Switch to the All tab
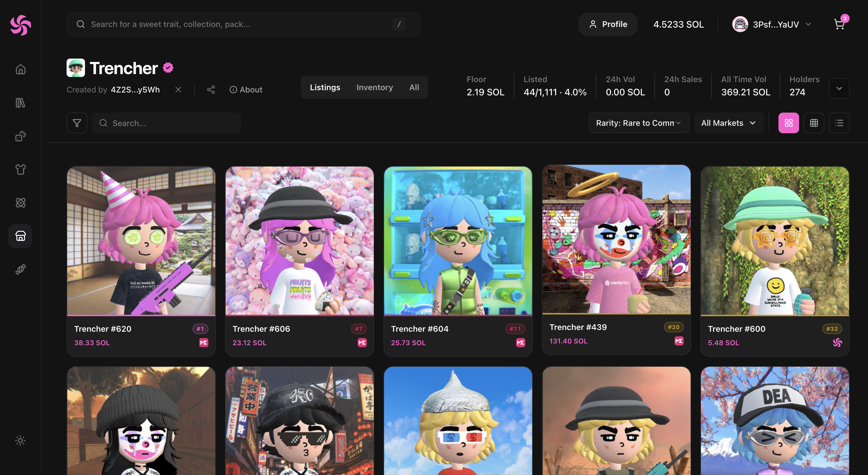Viewport: 868px width, 475px height. [x=414, y=87]
